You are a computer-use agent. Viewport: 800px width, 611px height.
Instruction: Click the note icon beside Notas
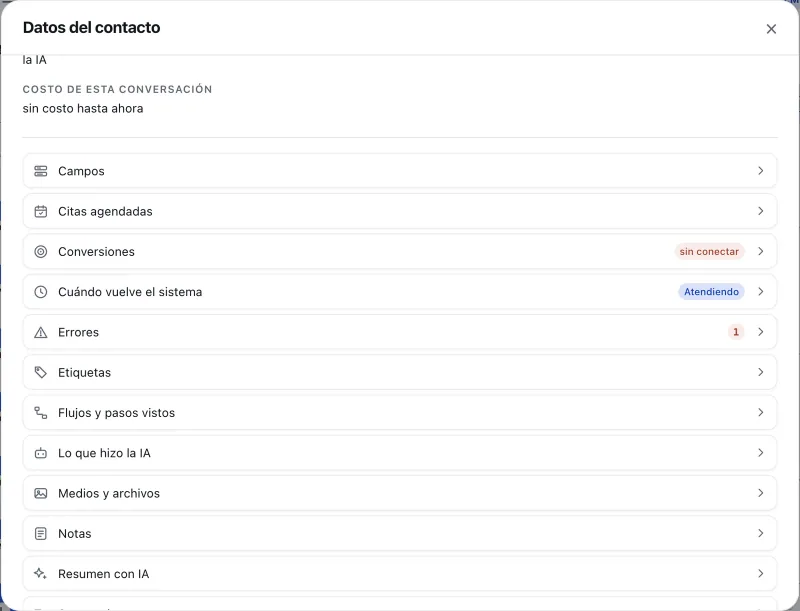pos(41,533)
